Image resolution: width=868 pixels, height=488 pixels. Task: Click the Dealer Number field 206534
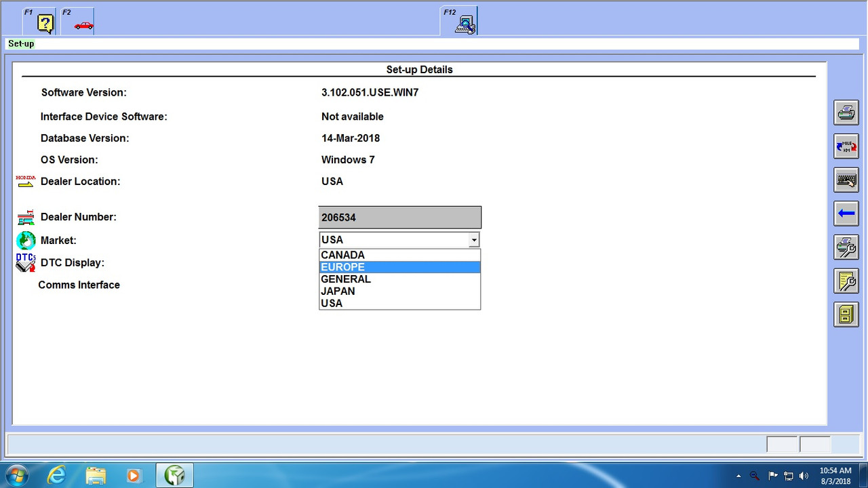tap(400, 218)
